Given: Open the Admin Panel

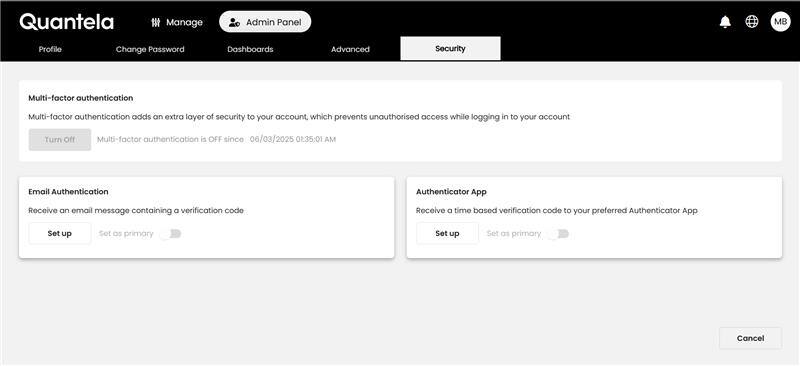Looking at the screenshot, I should click(265, 22).
